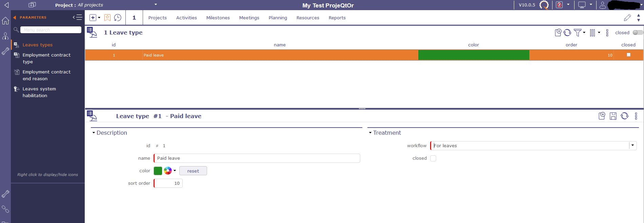Click the red speedometer icon in the header

559,5
